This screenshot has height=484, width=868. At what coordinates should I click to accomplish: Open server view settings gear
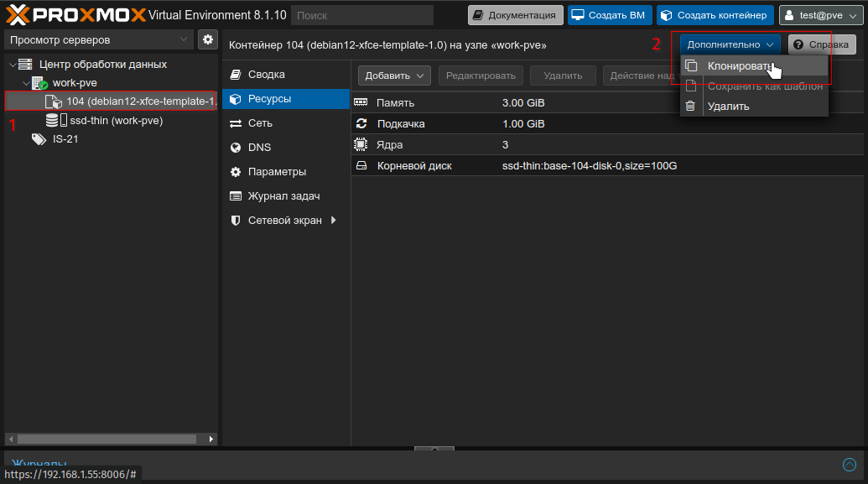pos(208,40)
